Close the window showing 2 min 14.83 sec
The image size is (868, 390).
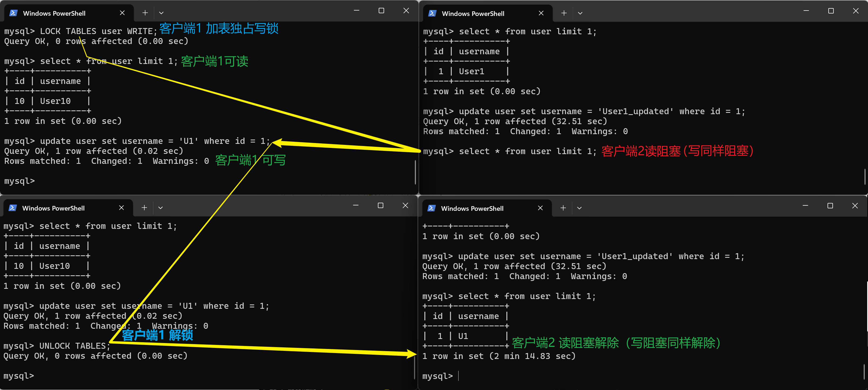pos(855,206)
